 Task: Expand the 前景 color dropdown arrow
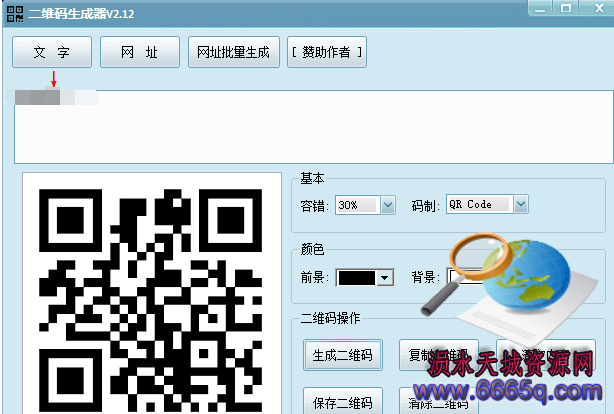pyautogui.click(x=385, y=278)
